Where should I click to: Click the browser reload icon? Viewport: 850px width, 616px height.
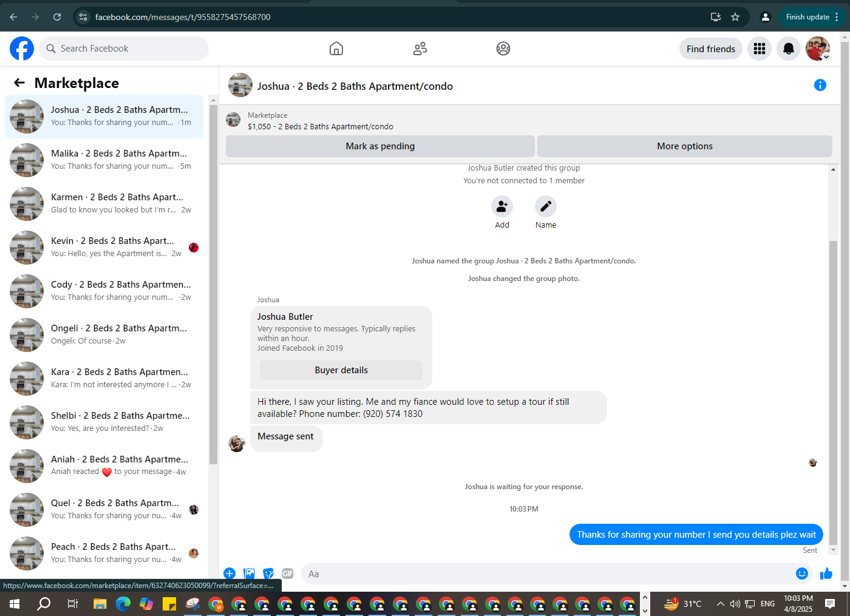pyautogui.click(x=57, y=17)
